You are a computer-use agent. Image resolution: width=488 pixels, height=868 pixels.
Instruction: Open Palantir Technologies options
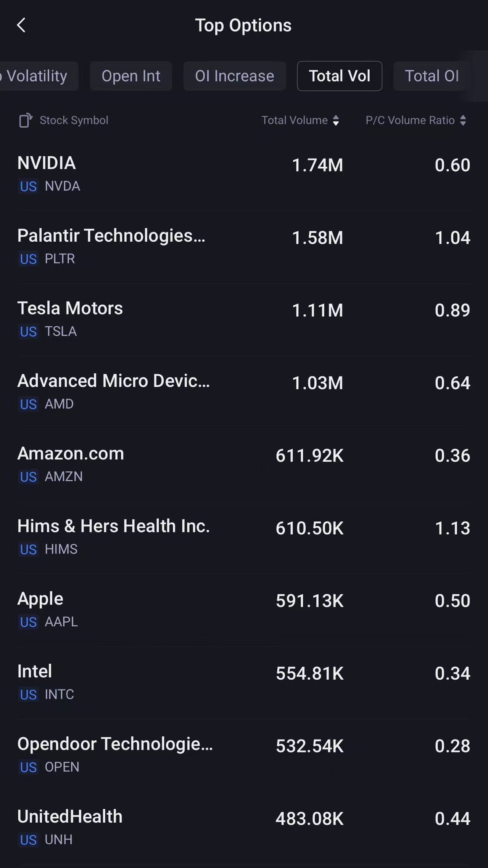coord(243,246)
